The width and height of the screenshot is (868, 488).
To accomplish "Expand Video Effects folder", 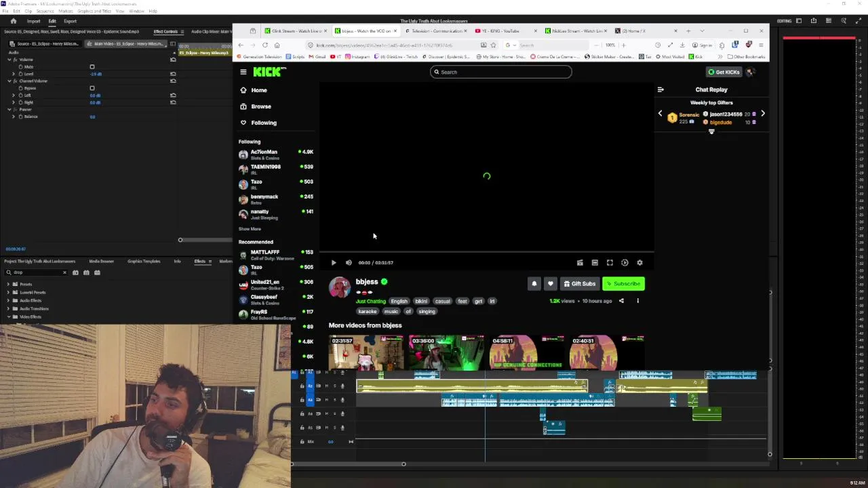I will point(8,317).
